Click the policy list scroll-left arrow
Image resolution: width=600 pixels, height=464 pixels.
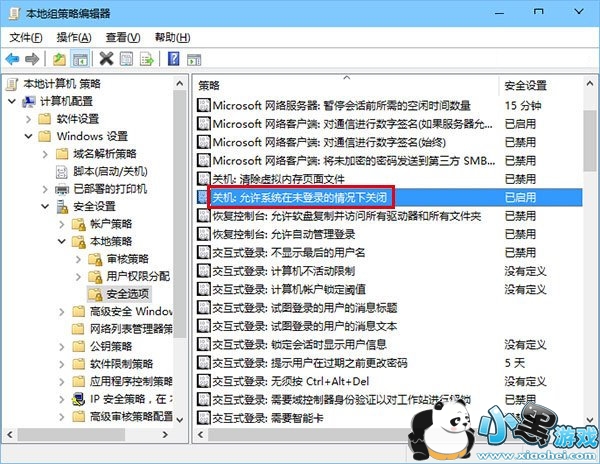201,435
